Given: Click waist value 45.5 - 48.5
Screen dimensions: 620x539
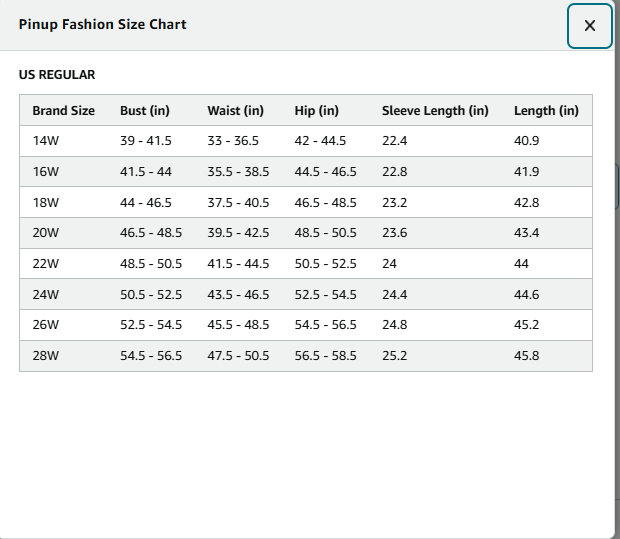Looking at the screenshot, I should tap(238, 325).
